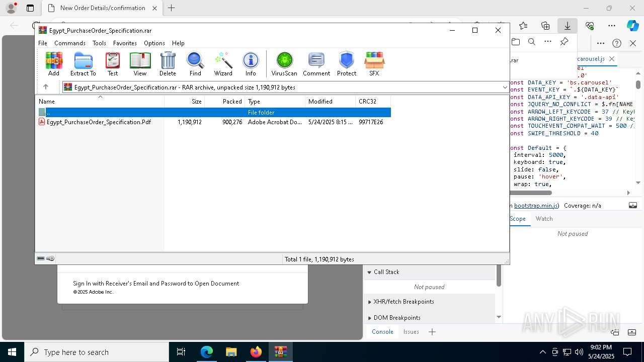
Task: Click the Protect shield icon
Action: pos(347,64)
